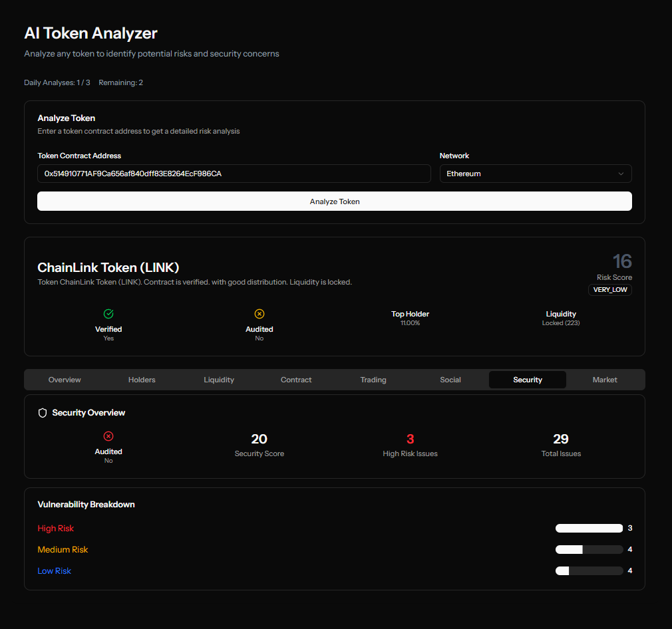Select the Liquidity tab
Screen dimensions: 672x629
[219, 380]
